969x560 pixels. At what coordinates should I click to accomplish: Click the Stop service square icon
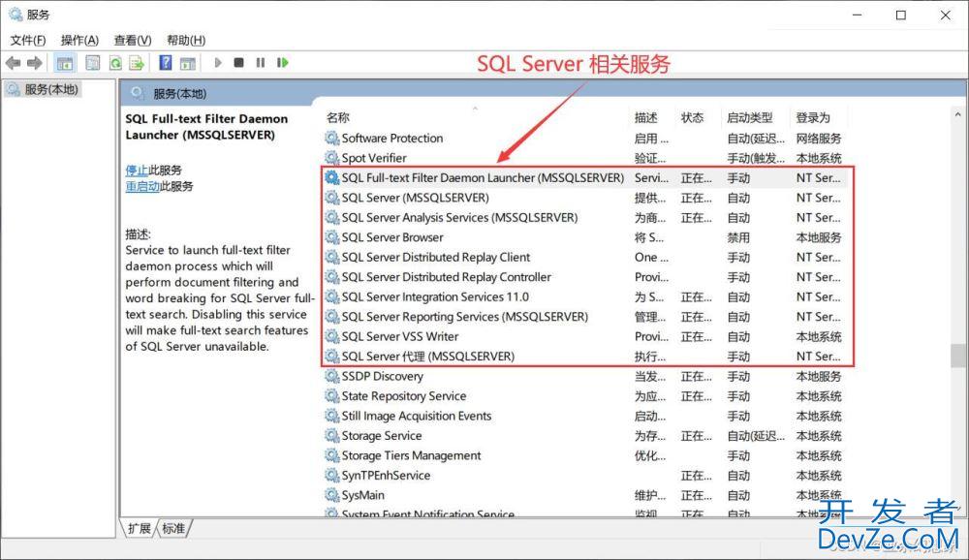click(x=238, y=62)
